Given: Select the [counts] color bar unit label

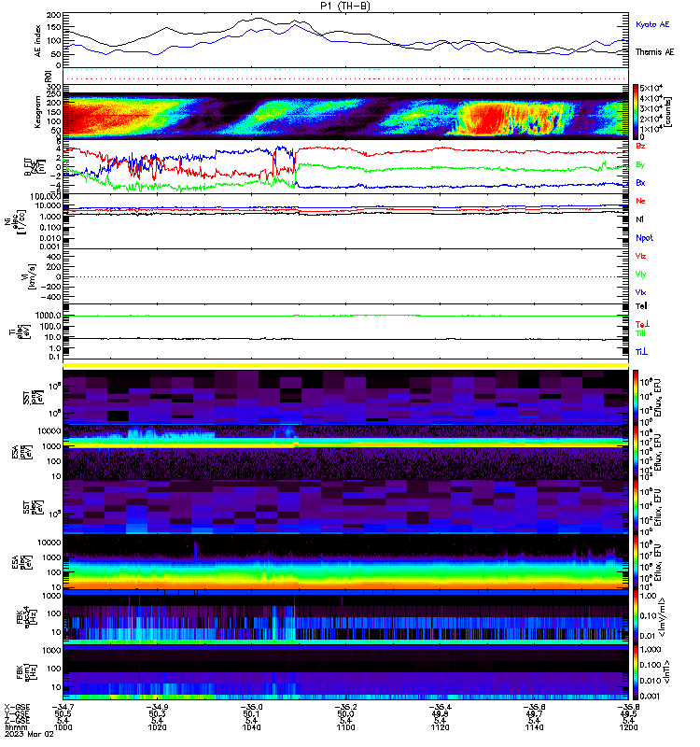Looking at the screenshot, I should (x=668, y=112).
